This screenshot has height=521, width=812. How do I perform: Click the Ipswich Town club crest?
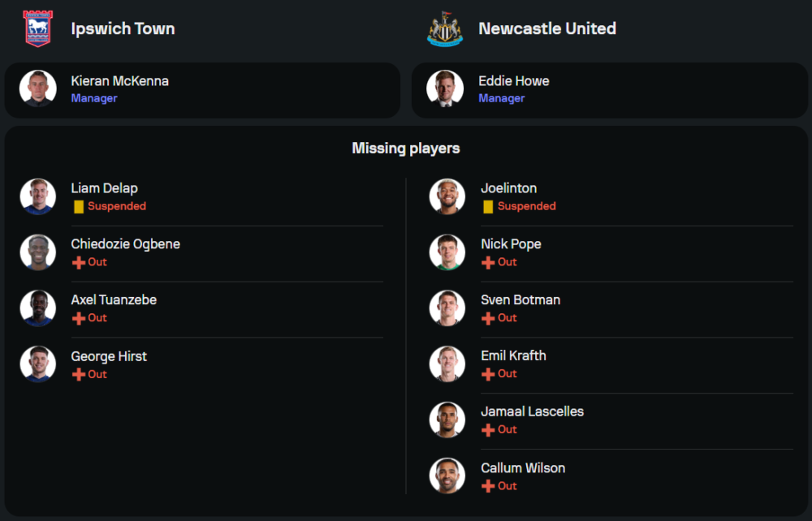pos(37,29)
